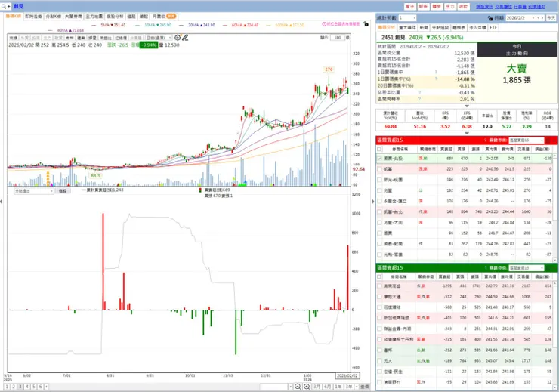This screenshot has height=392, width=559.
Task: Click the 60MA line legend swatch
Action: click(x=225, y=25)
